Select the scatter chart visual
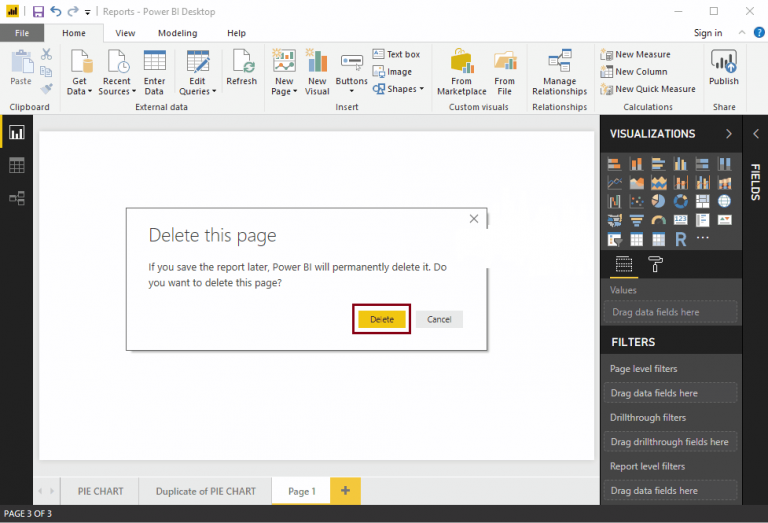 point(636,201)
